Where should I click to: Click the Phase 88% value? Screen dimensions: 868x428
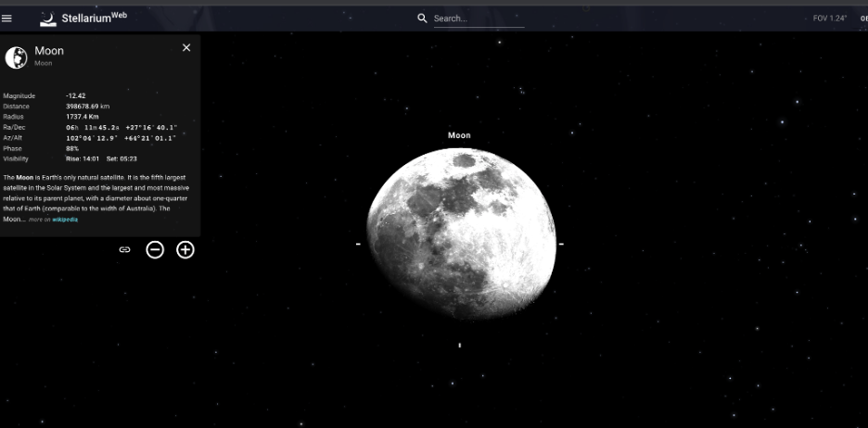(72, 148)
